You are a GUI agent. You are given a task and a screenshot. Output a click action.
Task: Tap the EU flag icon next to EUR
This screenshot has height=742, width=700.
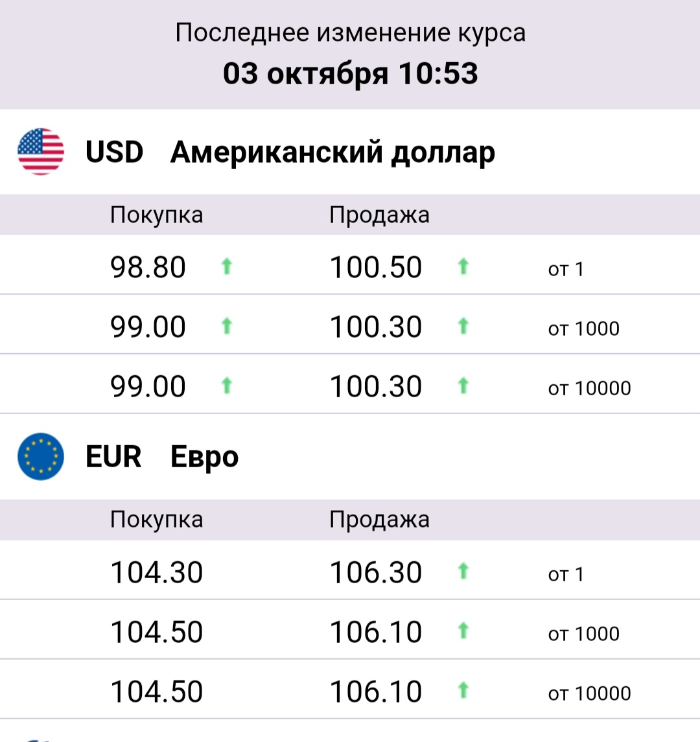point(41,456)
